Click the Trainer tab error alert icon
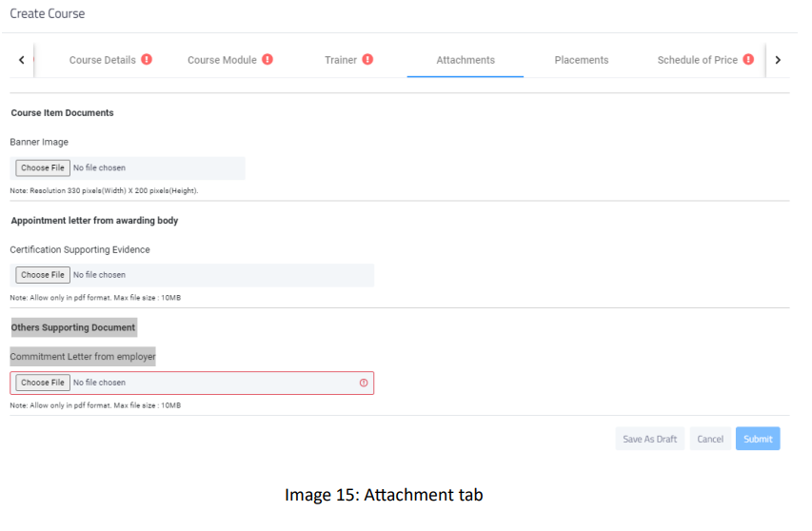This screenshot has width=812, height=531. coord(367,60)
